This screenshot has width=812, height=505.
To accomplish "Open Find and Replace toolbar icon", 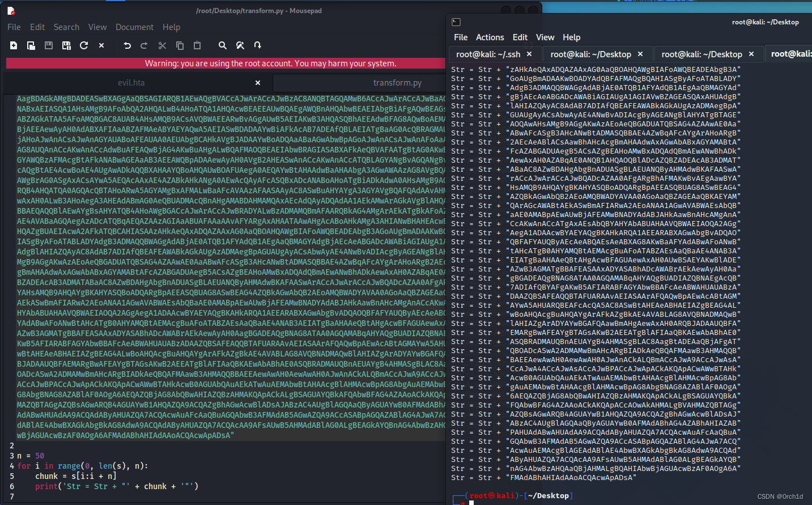I will pyautogui.click(x=240, y=45).
